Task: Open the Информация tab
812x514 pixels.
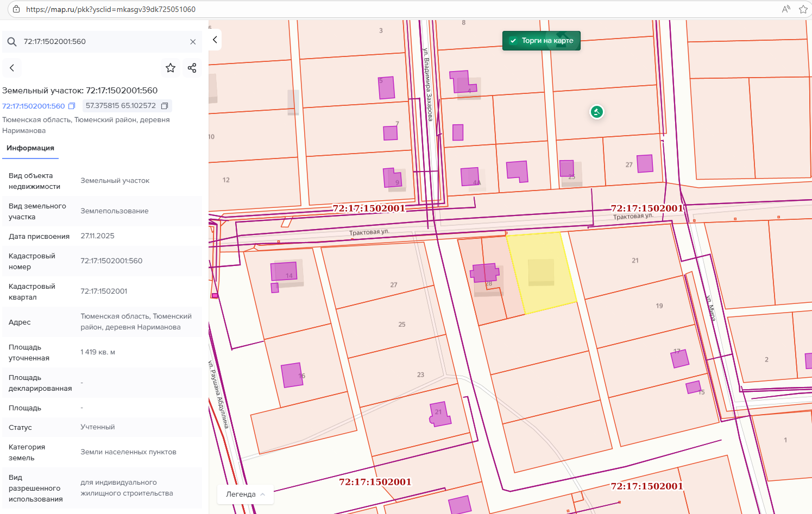Action: (x=30, y=148)
